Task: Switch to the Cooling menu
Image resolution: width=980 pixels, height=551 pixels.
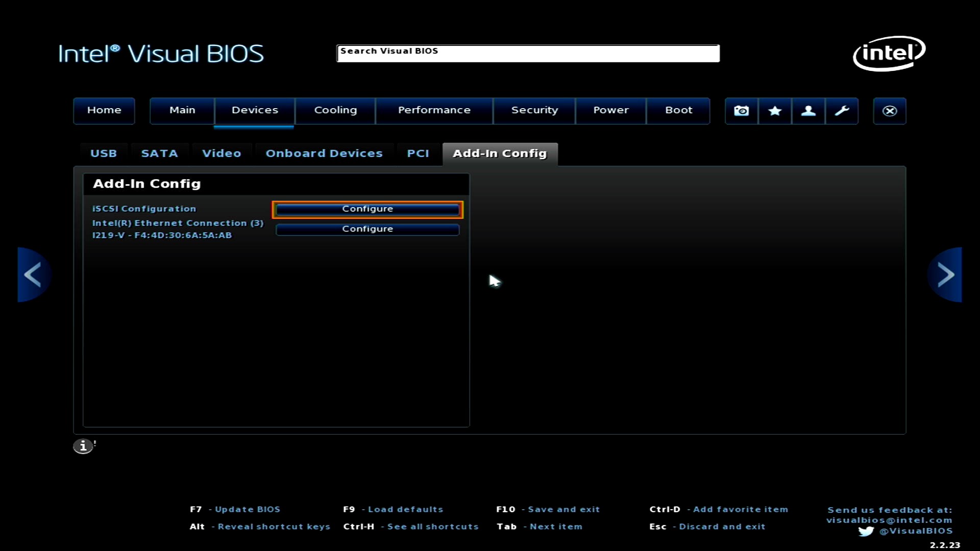Action: pos(335,110)
